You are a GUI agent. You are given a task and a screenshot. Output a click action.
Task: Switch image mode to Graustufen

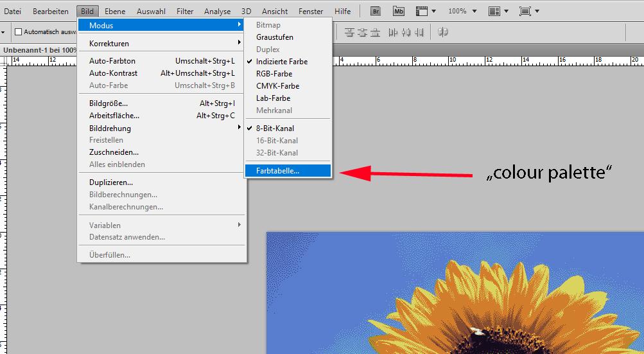pos(274,37)
